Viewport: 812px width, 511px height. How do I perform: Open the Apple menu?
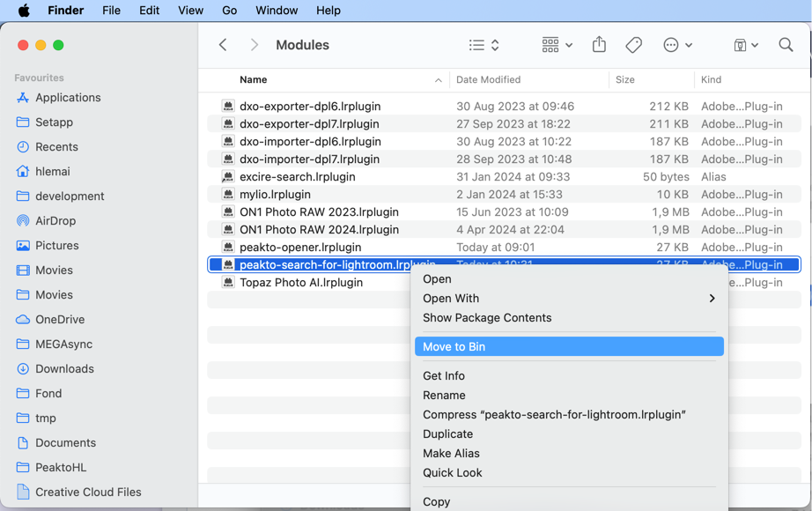24,11
